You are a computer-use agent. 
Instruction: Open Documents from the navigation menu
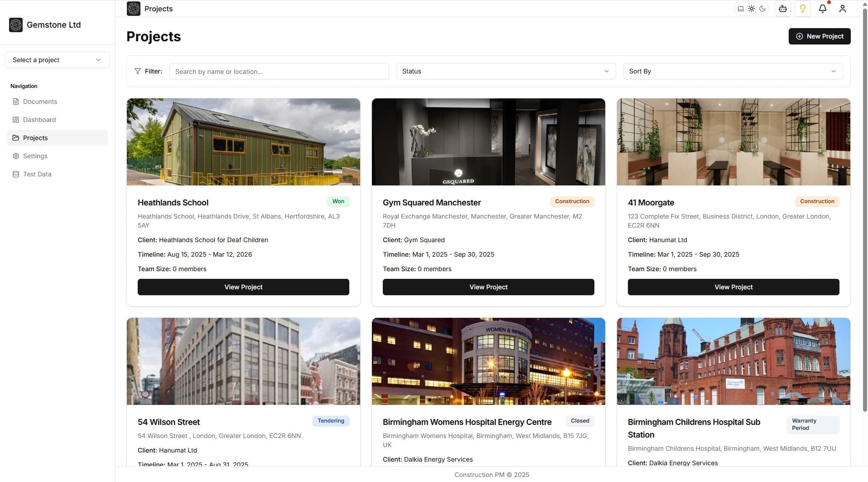(x=40, y=101)
